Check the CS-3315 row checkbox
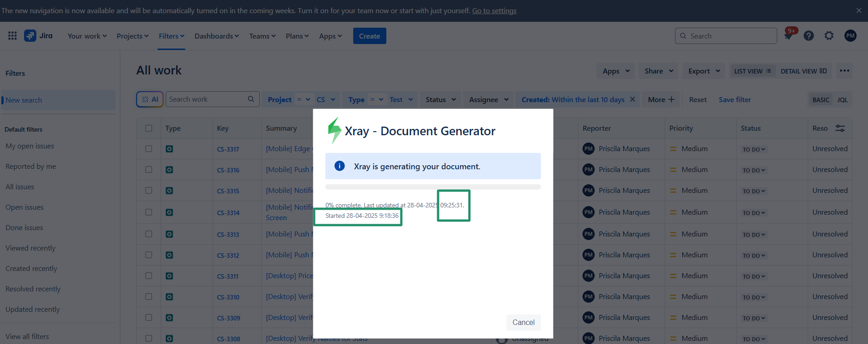 coord(148,190)
